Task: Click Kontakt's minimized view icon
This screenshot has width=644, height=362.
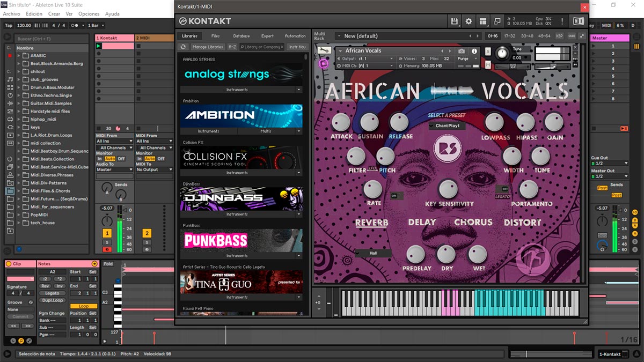Action: click(x=497, y=21)
